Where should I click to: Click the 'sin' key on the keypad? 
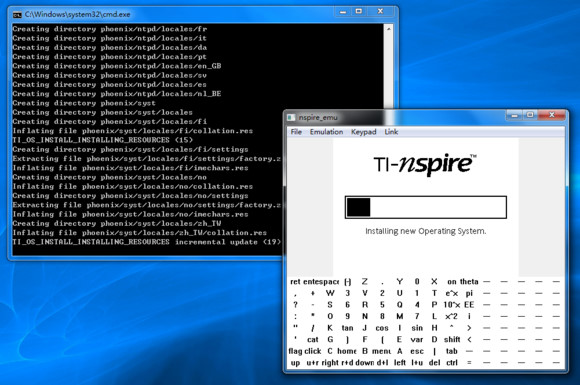point(417,328)
